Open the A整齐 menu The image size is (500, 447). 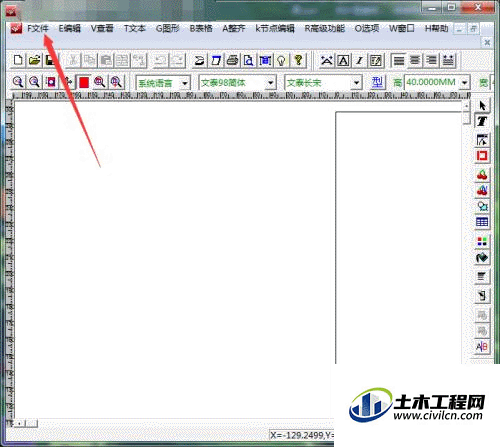(x=234, y=29)
